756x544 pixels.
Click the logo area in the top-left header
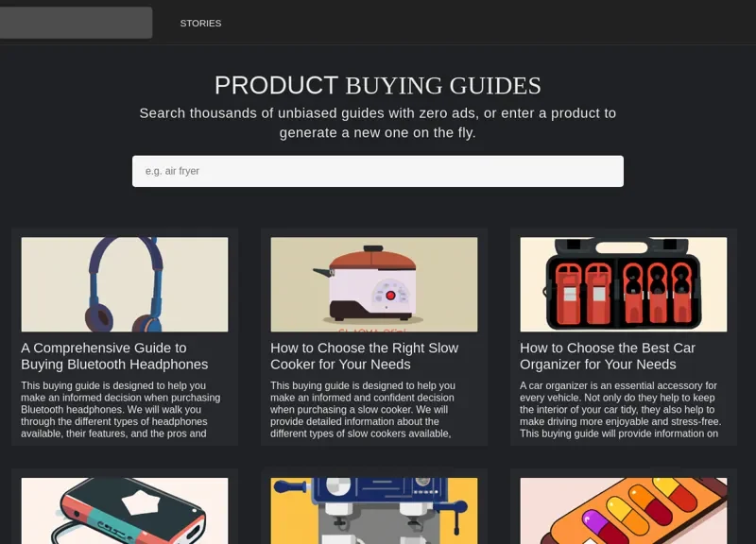76,23
